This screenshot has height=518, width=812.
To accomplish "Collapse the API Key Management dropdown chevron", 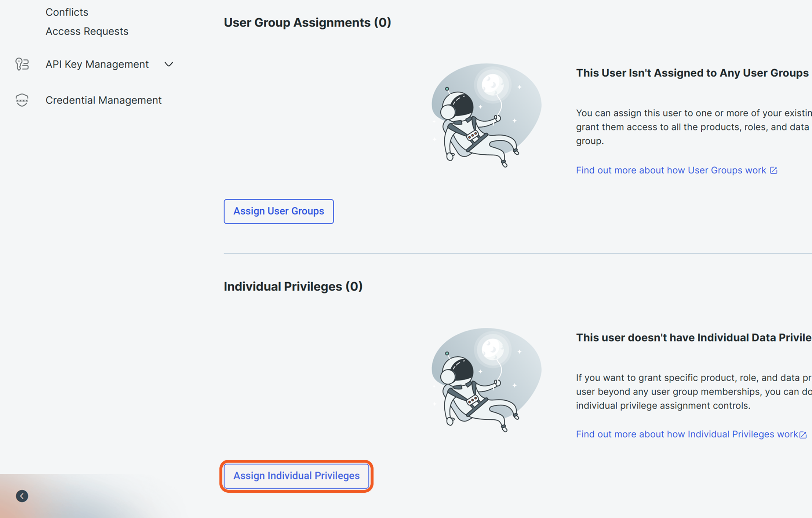I will (x=168, y=64).
